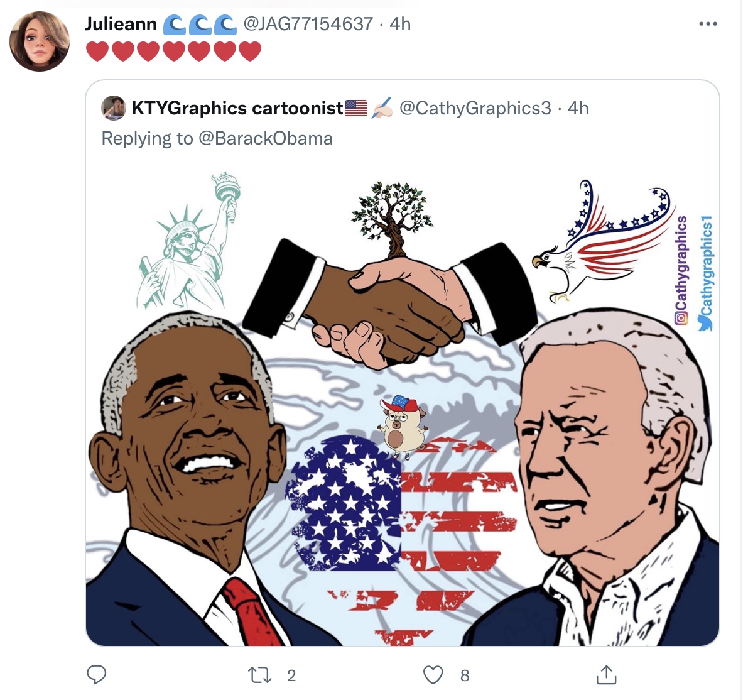748x700 pixels.
Task: Click the US flag emoji after cartoonist
Action: coord(356,108)
